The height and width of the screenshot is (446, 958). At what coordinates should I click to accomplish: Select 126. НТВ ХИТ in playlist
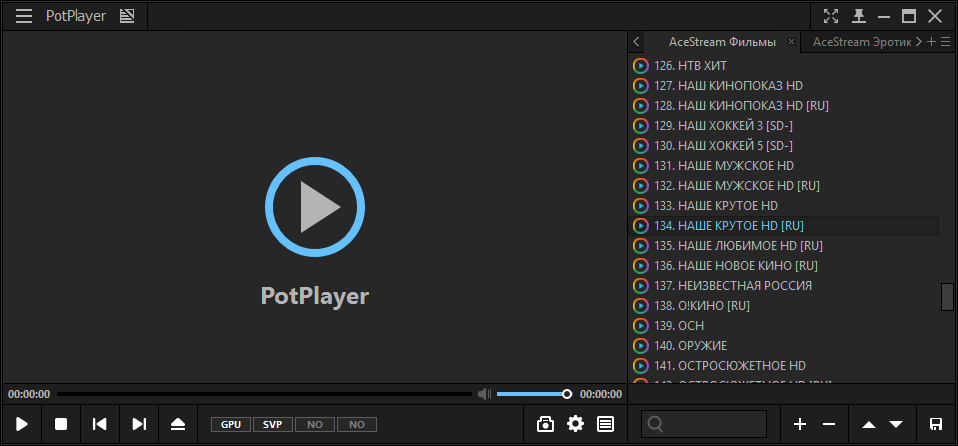click(783, 65)
